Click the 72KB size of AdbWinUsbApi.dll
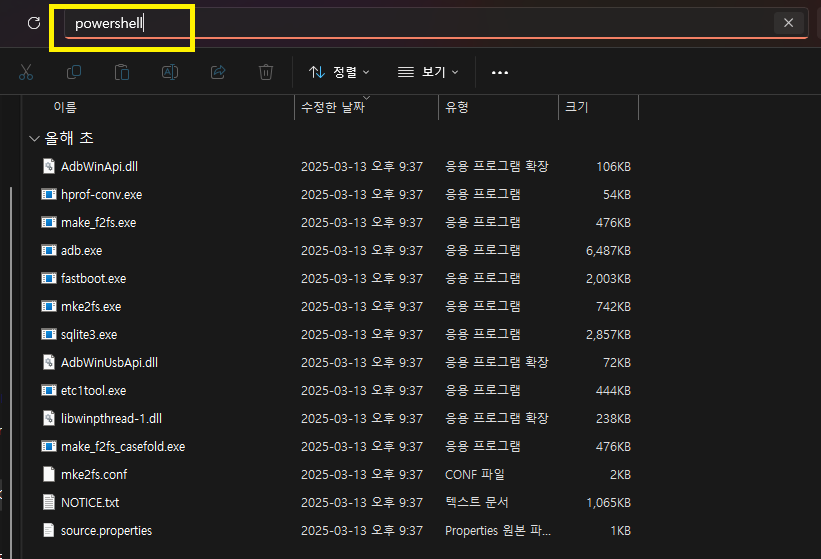Viewport: 821px width, 559px height. click(617, 363)
